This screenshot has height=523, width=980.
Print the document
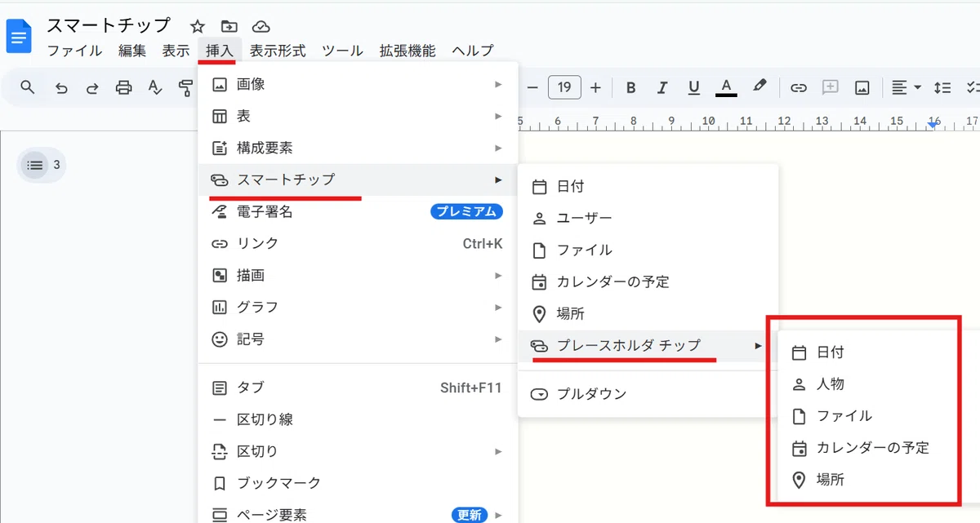coord(123,87)
